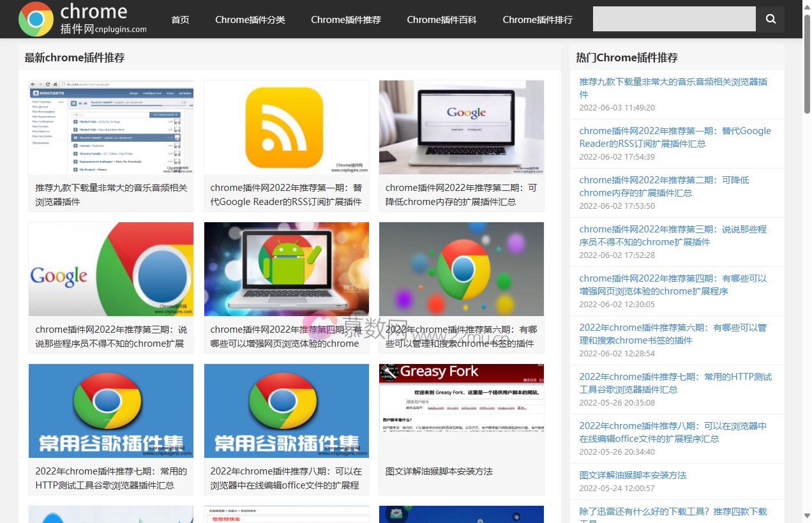Screen dimensions: 812x523
Task: Open link 图文详解油猴脚本安装方法 in sidebar
Action: coord(631,475)
